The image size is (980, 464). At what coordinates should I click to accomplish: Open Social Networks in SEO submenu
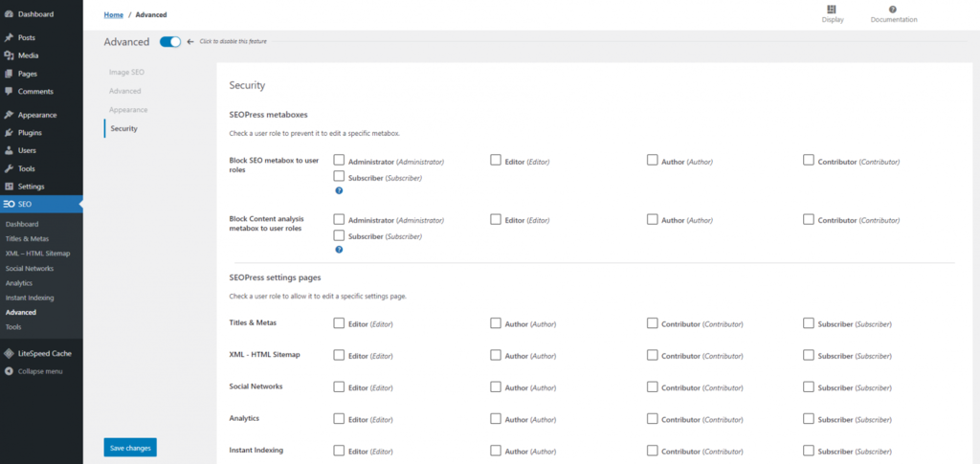tap(29, 269)
